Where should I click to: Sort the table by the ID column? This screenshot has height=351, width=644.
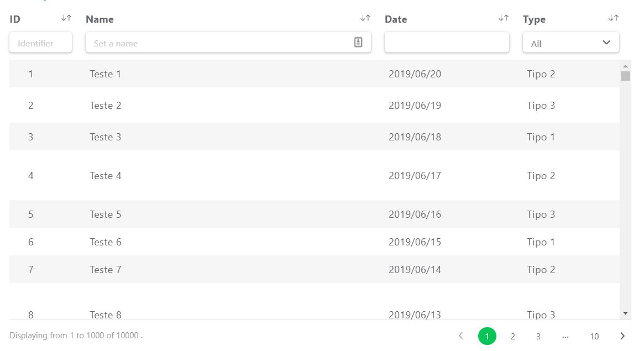(x=66, y=18)
